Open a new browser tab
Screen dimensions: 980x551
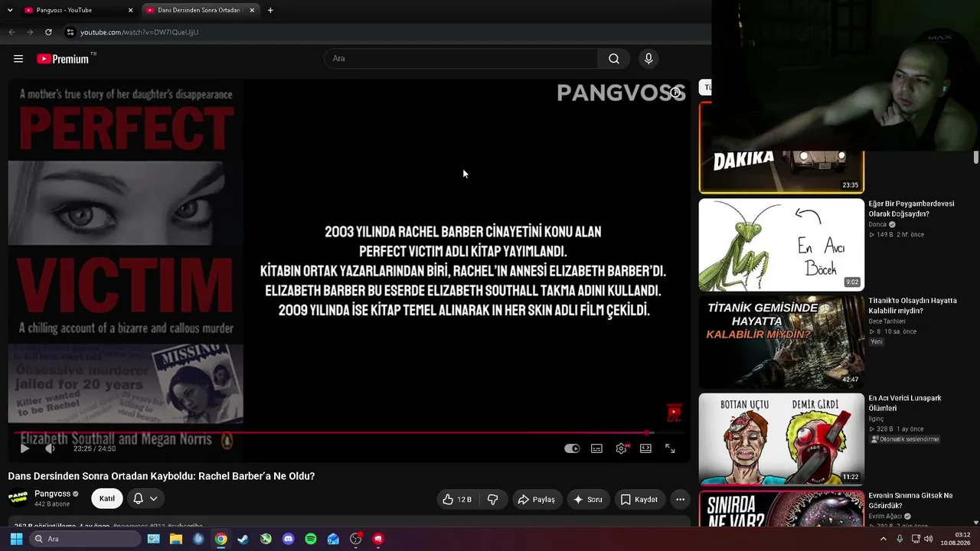point(270,11)
